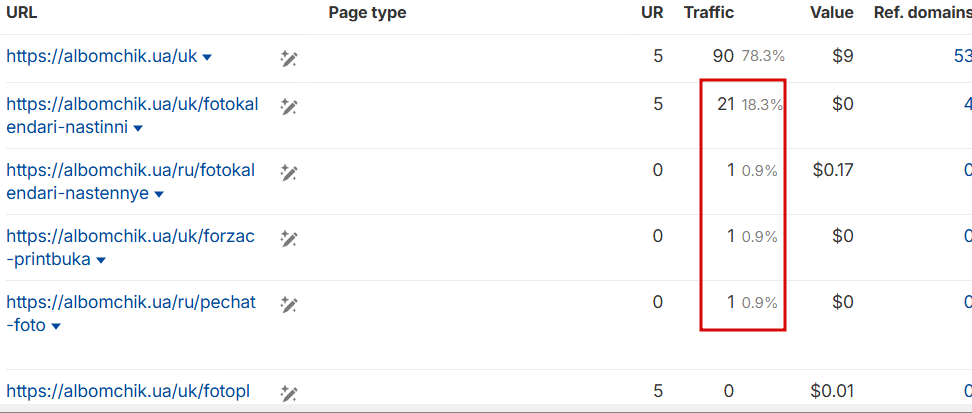Open dropdown caret for fotokalendari-nastennye URL
This screenshot has width=972, height=413.
(159, 194)
